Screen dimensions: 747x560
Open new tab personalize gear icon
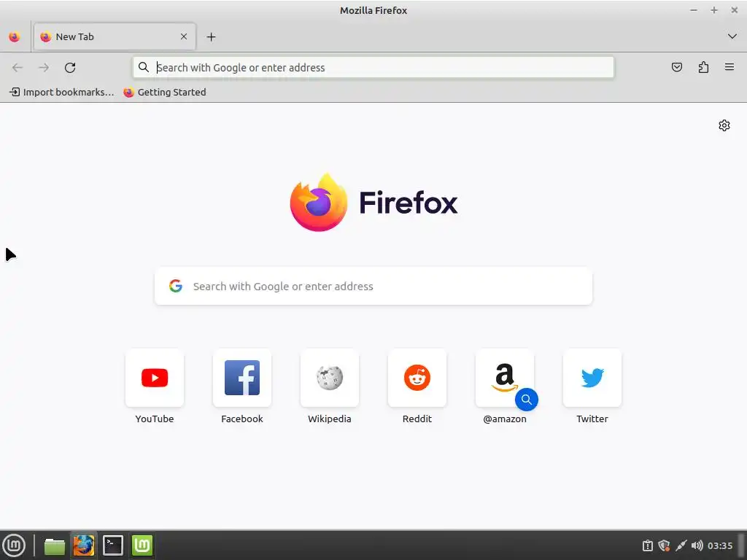click(724, 125)
